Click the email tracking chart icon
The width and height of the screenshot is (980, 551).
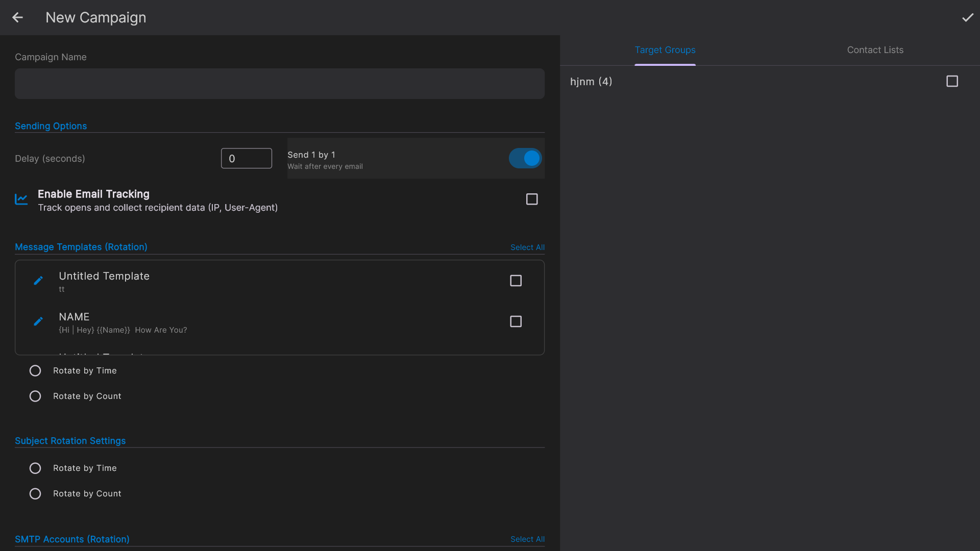click(21, 199)
